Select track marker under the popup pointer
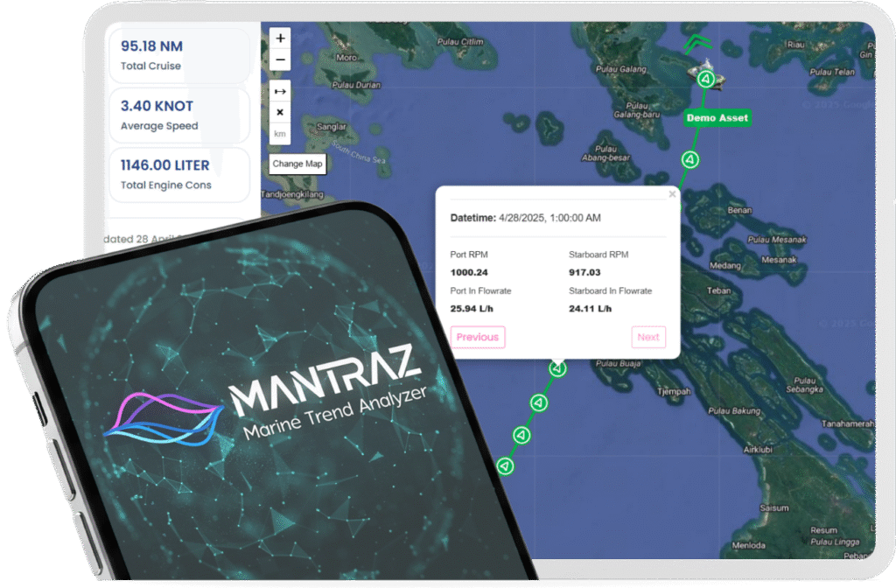 click(557, 368)
